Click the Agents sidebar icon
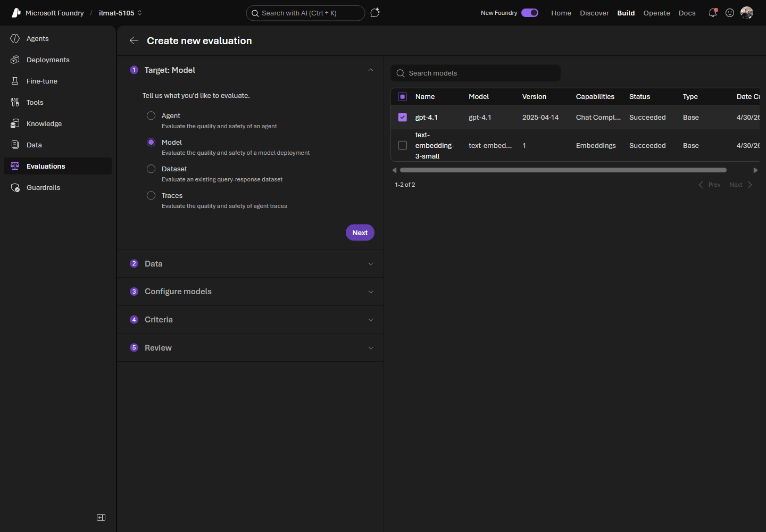This screenshot has height=532, width=766. point(15,38)
